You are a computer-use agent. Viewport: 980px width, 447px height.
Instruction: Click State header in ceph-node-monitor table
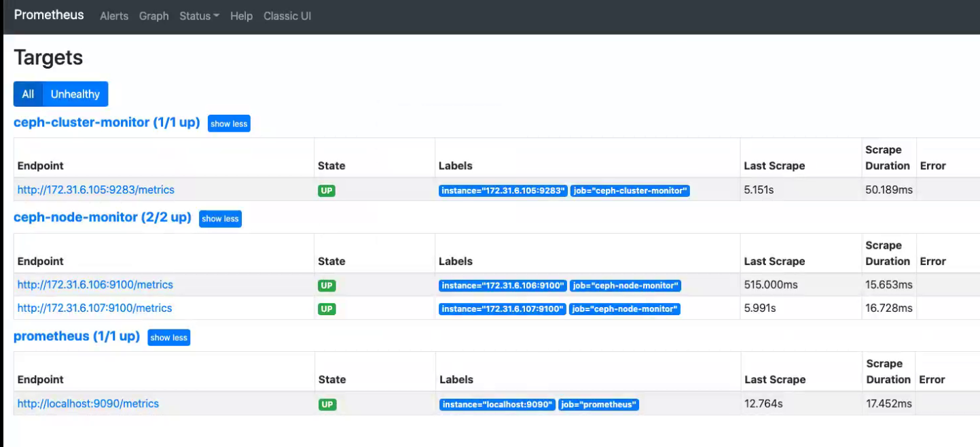pyautogui.click(x=331, y=261)
